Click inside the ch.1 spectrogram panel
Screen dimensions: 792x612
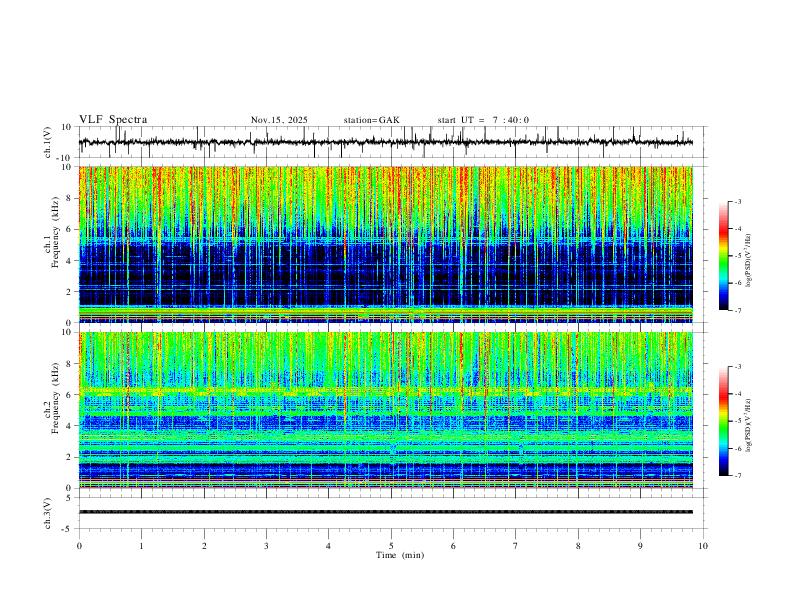(386, 244)
